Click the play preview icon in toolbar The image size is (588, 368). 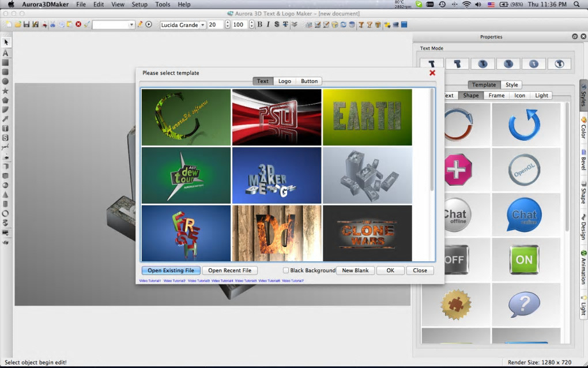click(x=148, y=25)
